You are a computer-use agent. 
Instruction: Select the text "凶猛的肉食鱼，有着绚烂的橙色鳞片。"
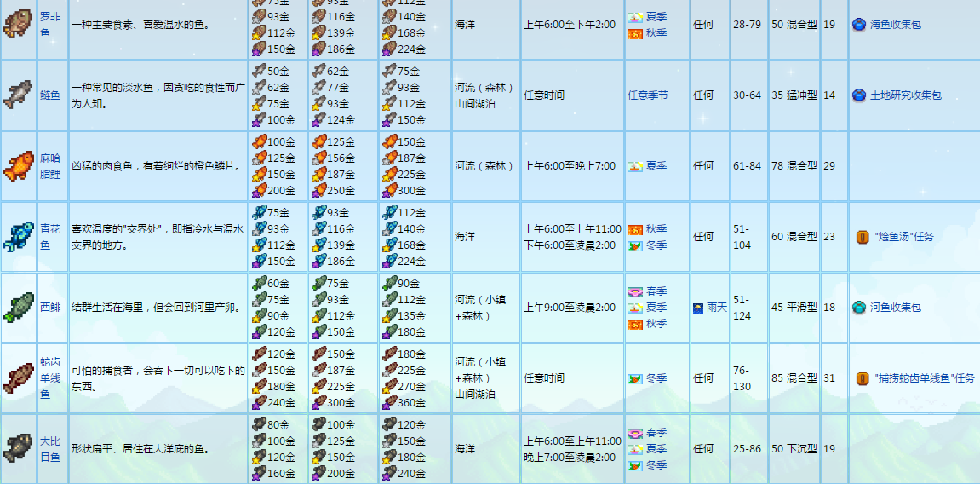157,165
